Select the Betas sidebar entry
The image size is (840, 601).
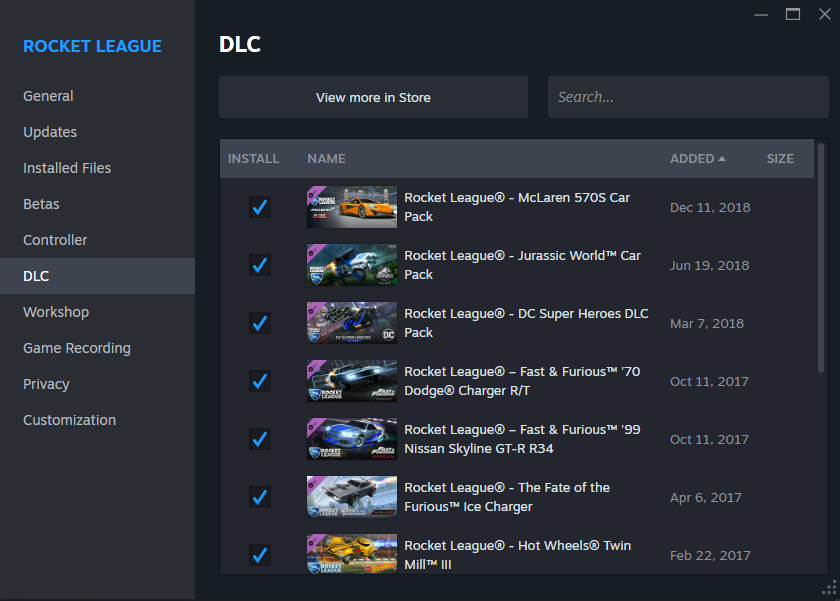(x=41, y=203)
